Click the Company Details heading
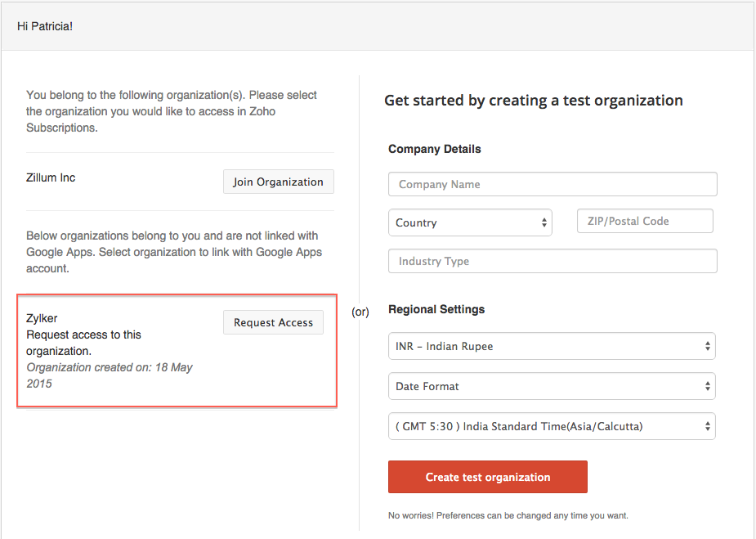Screen dimensions: 756x539 tap(435, 149)
